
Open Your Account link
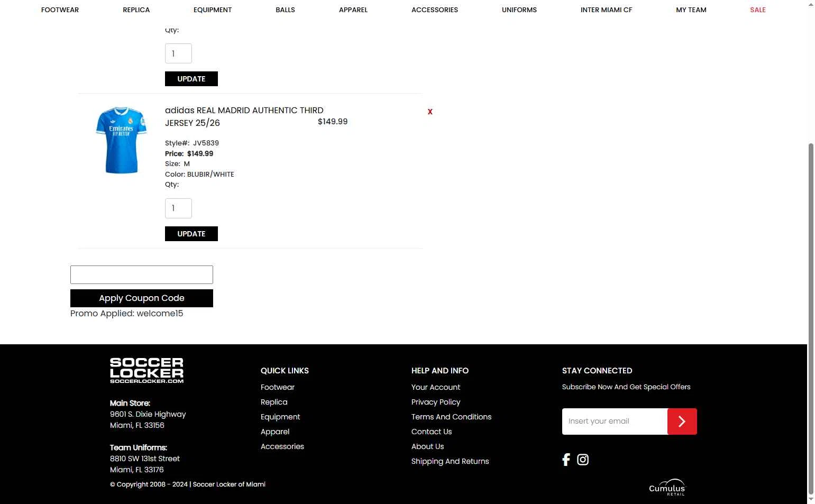tap(436, 387)
